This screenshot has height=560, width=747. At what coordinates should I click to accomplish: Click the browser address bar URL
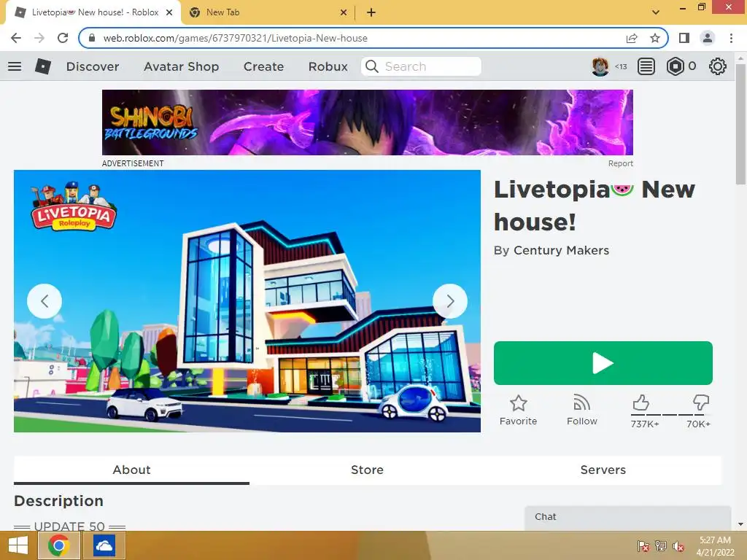(x=236, y=38)
